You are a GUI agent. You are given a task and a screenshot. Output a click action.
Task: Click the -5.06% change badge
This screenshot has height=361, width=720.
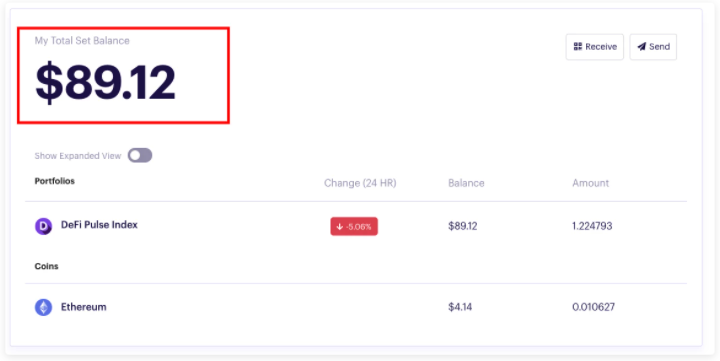click(354, 226)
